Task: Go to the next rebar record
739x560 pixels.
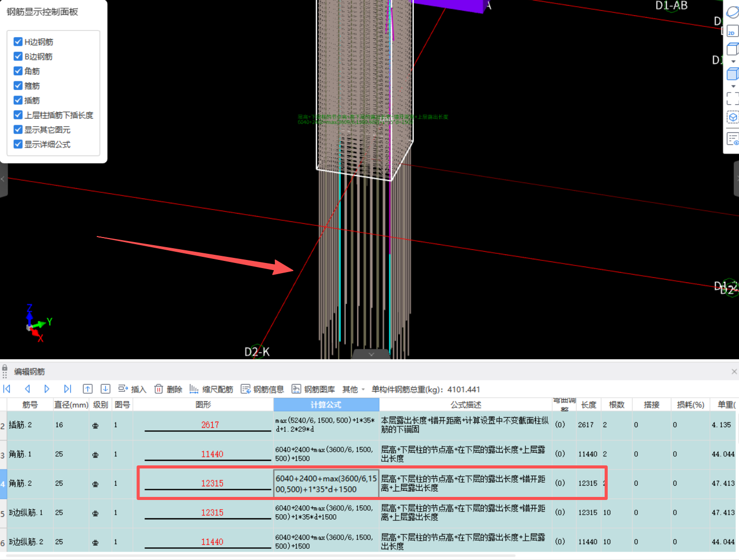Action: click(x=47, y=389)
